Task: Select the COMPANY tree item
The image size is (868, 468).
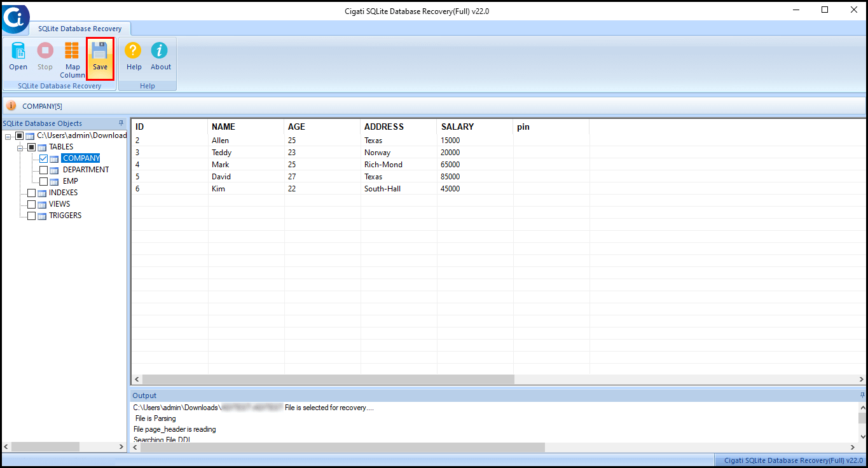Action: coord(81,158)
